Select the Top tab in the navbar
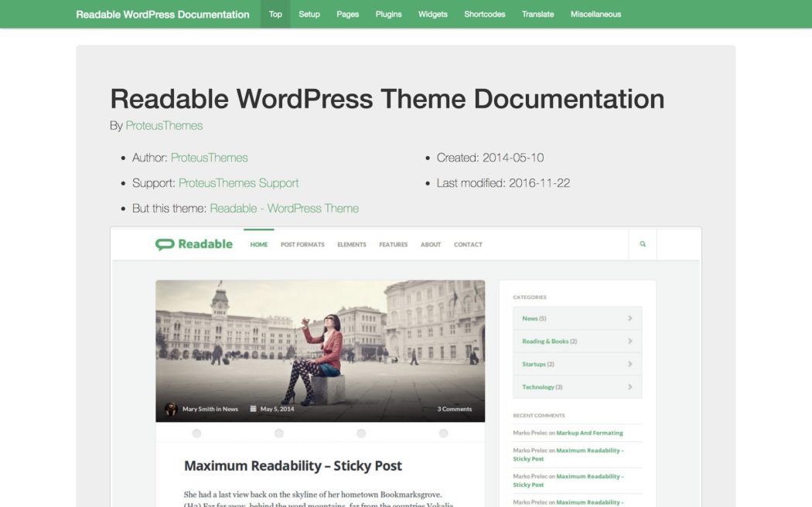Viewport: 812px width, 507px height. pyautogui.click(x=275, y=14)
